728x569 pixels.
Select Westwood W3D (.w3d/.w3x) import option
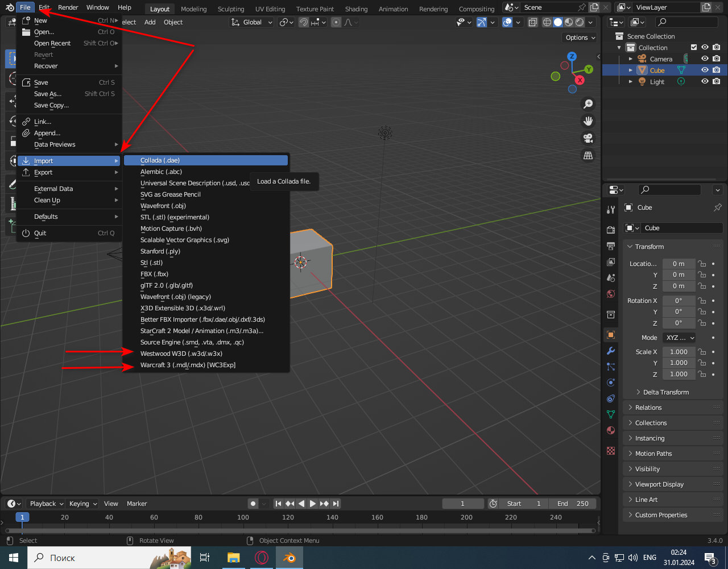[x=182, y=354]
